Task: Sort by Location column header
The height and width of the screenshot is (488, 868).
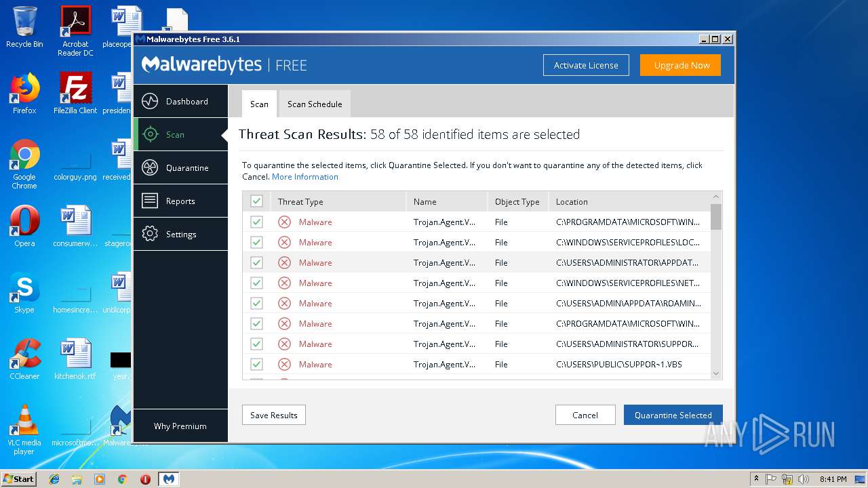Action: point(629,201)
